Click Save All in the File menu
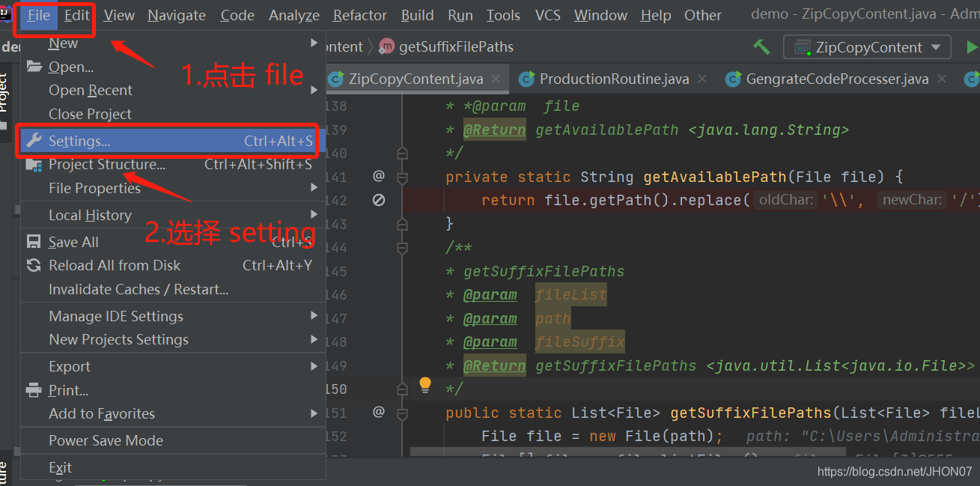Screen dimensions: 980x486 [173, 242]
